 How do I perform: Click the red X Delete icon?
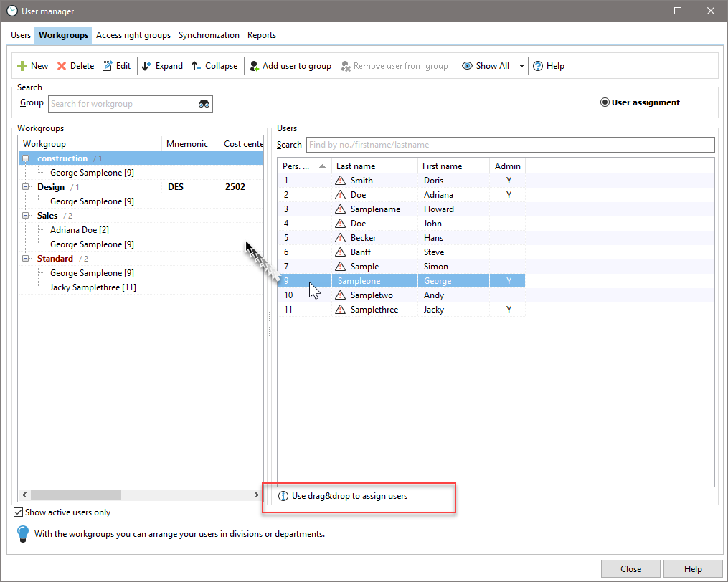(62, 66)
